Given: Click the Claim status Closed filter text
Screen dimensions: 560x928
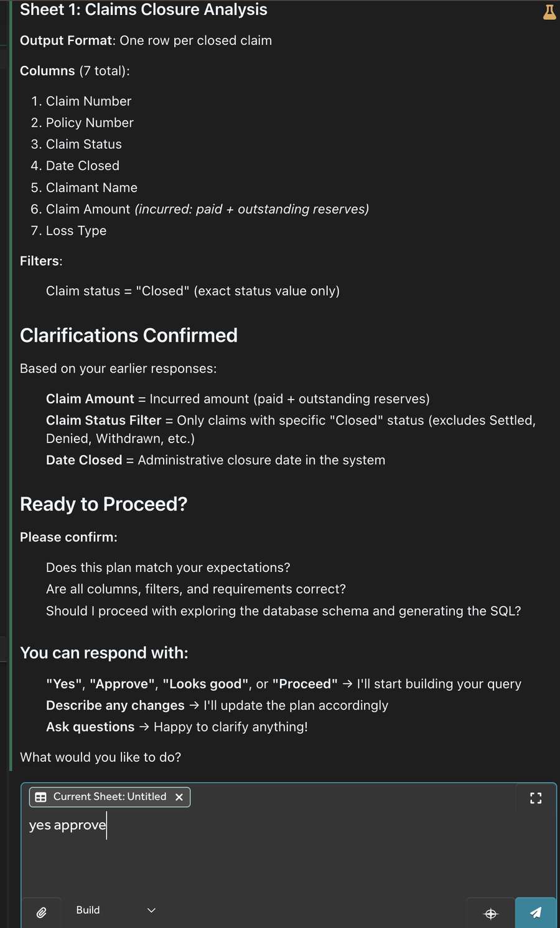Looking at the screenshot, I should click(192, 291).
